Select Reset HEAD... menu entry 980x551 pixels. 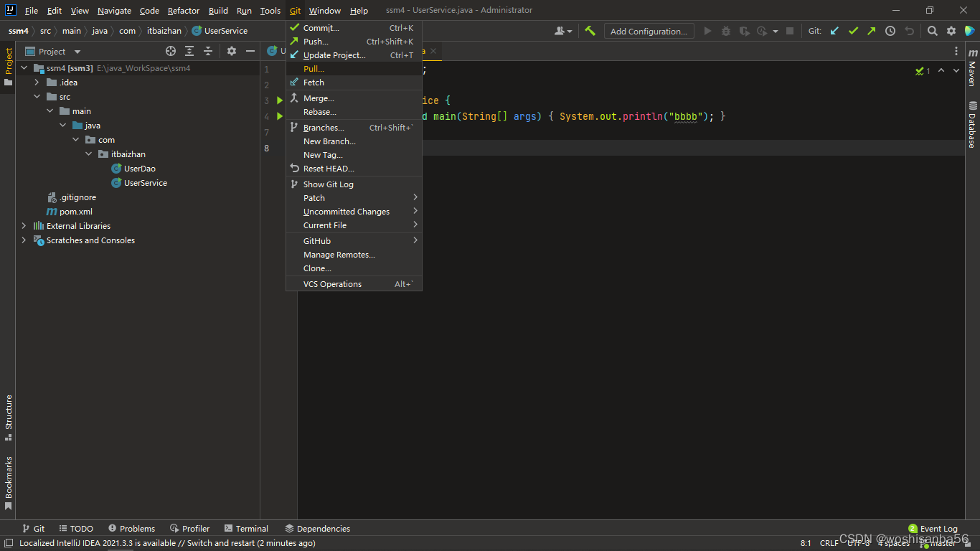pyautogui.click(x=354, y=169)
